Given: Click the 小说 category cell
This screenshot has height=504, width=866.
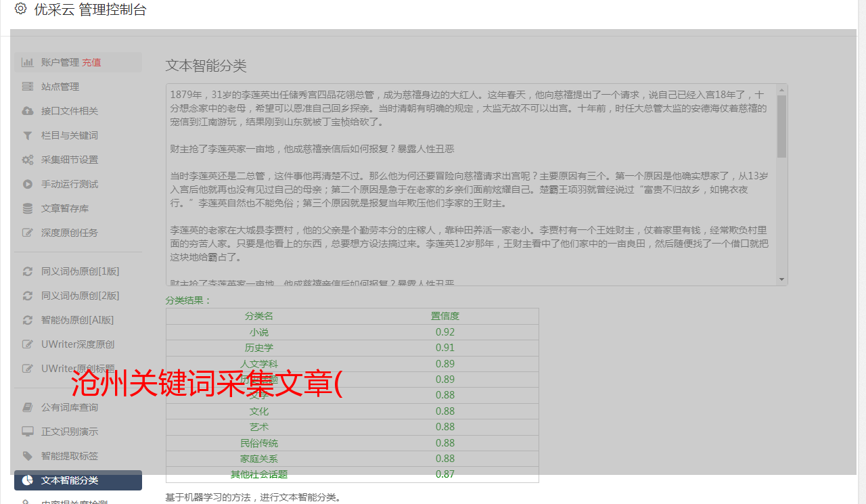Looking at the screenshot, I should point(259,332).
